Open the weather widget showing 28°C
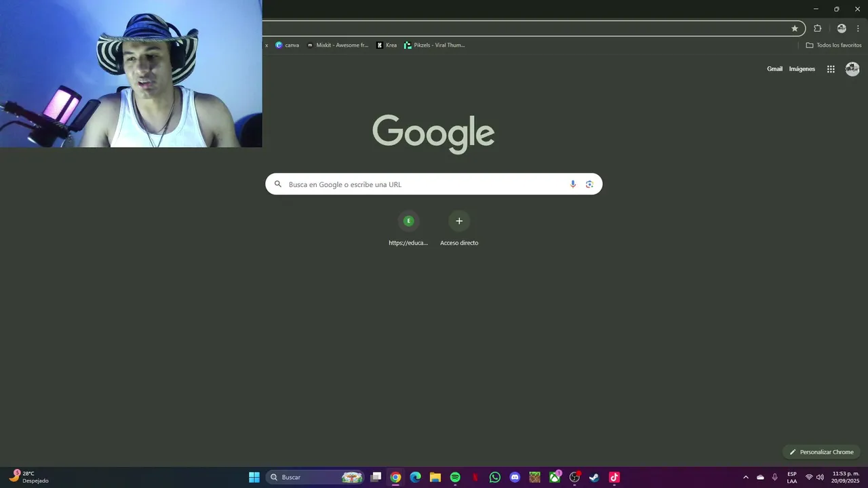The width and height of the screenshot is (868, 488). point(28,477)
